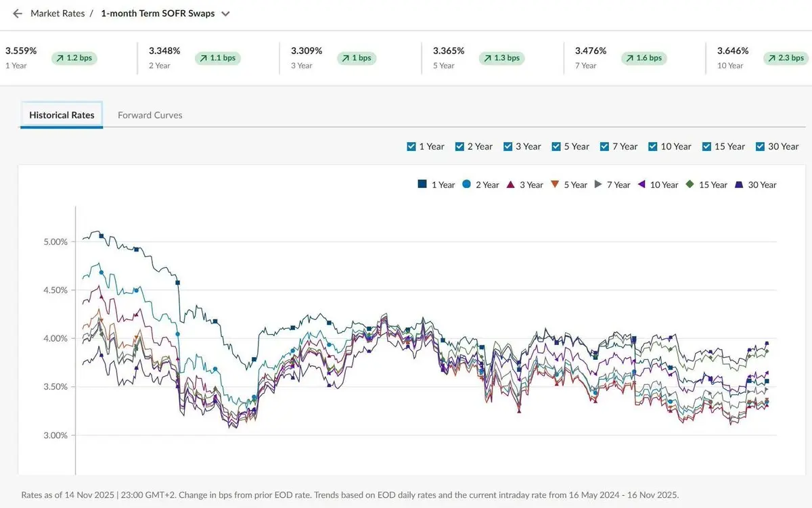812x508 pixels.
Task: Click the 2 Year circle legend marker
Action: click(x=467, y=184)
